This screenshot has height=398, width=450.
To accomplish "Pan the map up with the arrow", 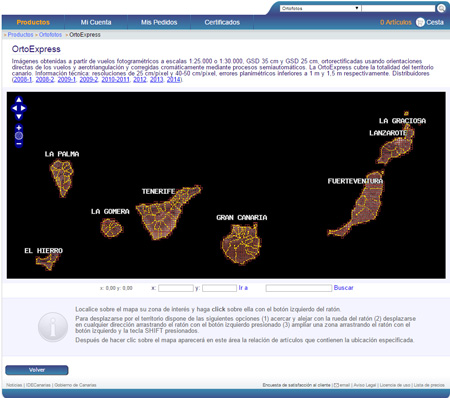I will pos(19,100).
